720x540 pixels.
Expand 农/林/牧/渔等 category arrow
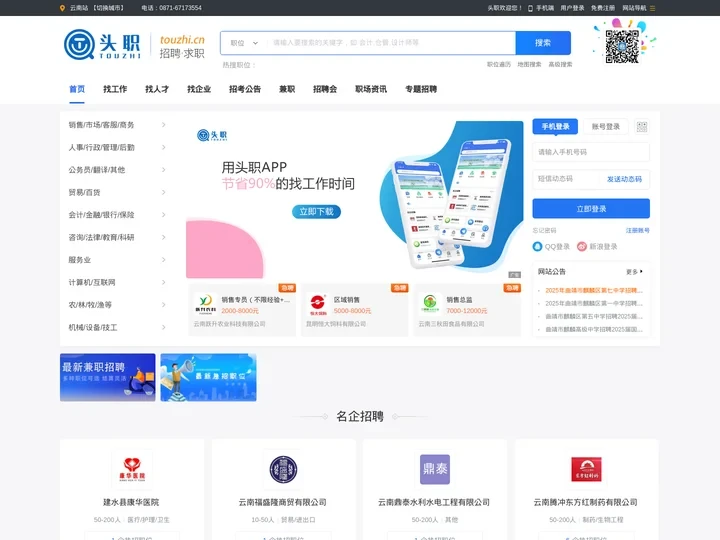[x=163, y=305]
